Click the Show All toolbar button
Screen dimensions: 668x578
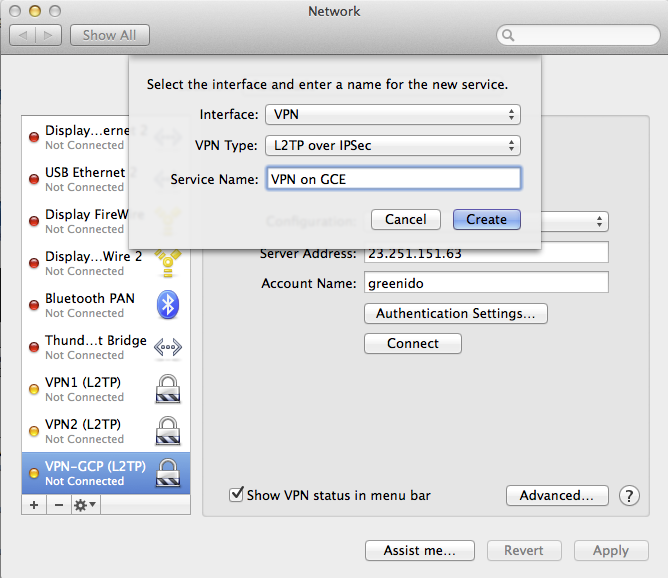[109, 35]
